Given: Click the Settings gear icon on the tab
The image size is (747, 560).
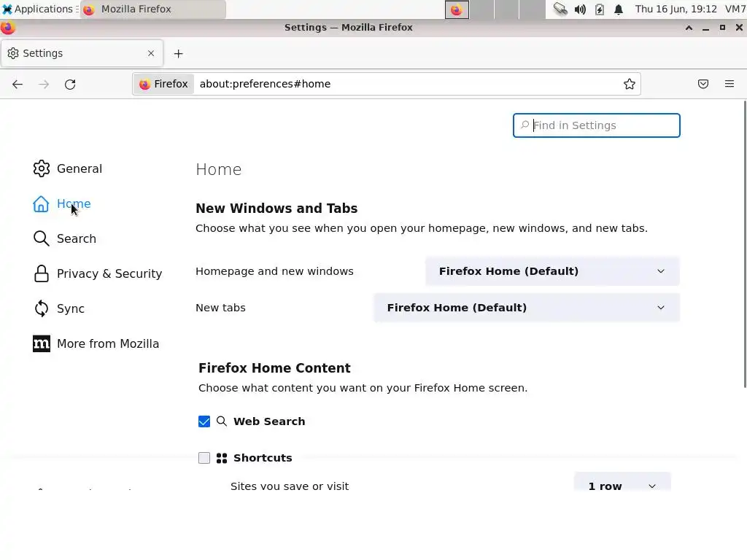Looking at the screenshot, I should (13, 53).
